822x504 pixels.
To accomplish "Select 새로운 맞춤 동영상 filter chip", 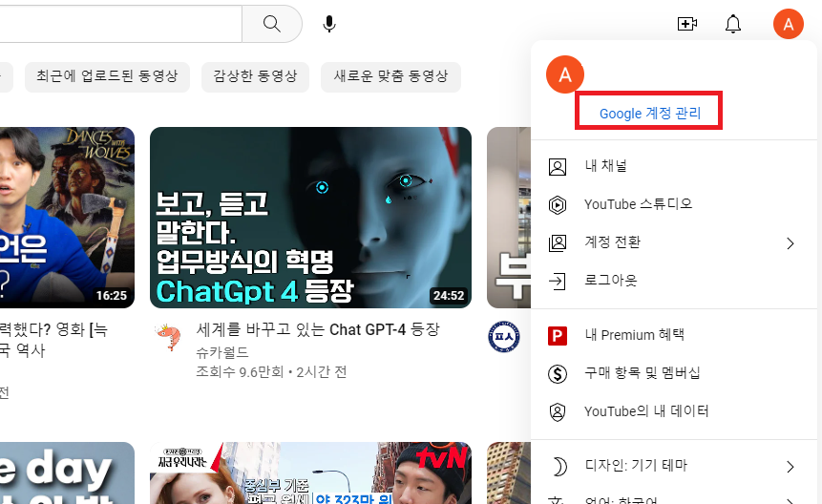I will 390,76.
